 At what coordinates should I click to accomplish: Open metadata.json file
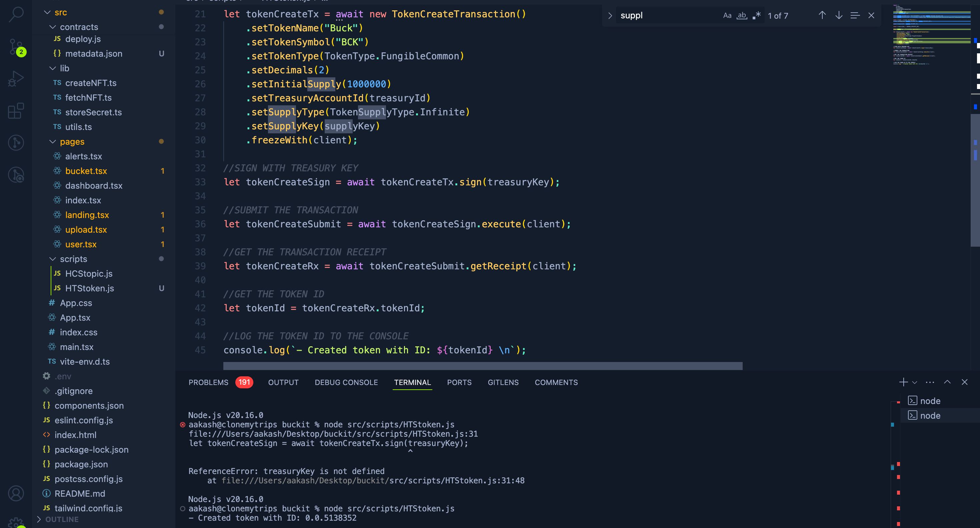[x=94, y=54]
